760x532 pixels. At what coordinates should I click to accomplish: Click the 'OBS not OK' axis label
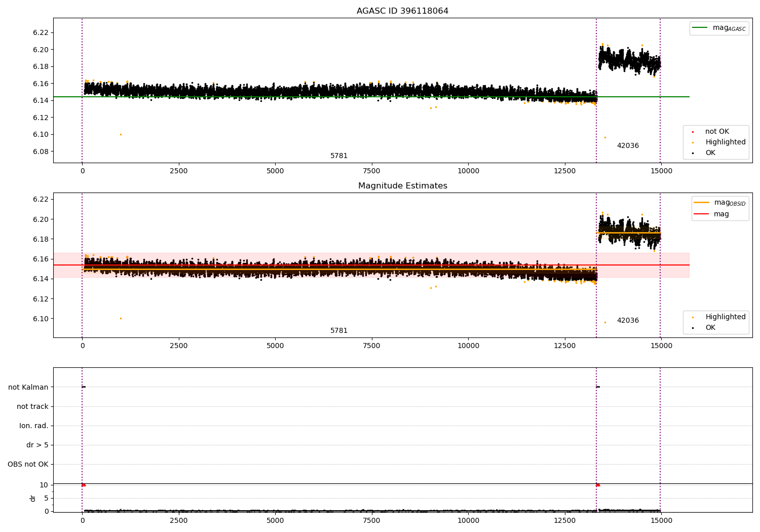pos(28,464)
